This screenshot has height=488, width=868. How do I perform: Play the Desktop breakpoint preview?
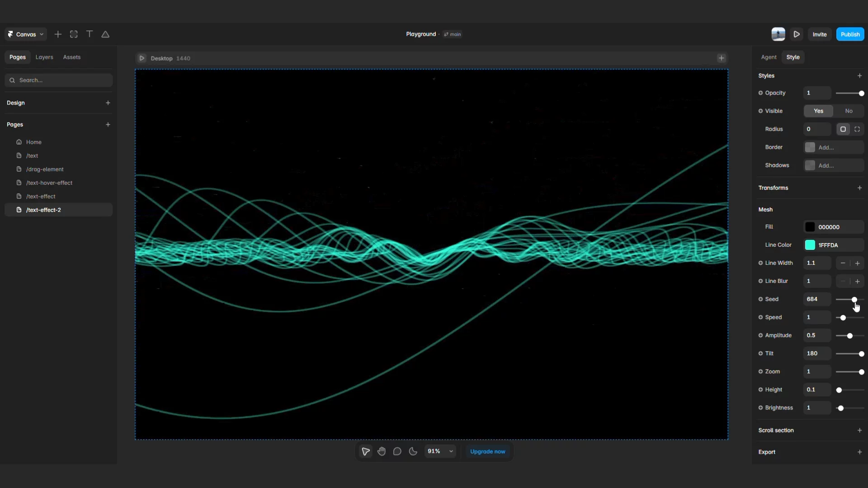(142, 58)
